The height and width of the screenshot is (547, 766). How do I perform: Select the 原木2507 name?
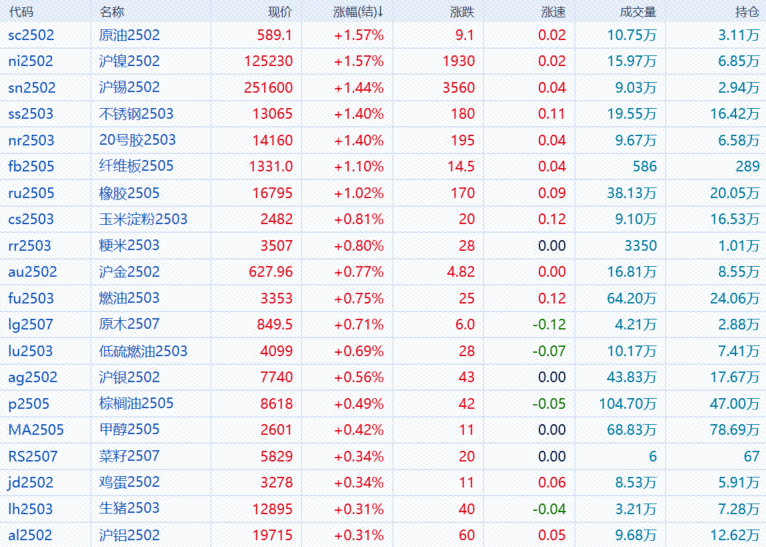coord(129,324)
